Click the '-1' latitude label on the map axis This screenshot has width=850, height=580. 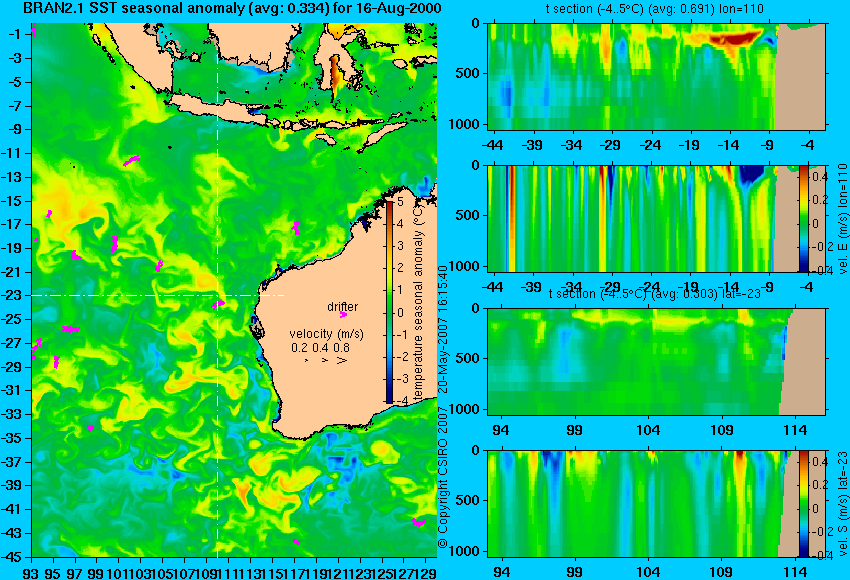click(x=16, y=35)
